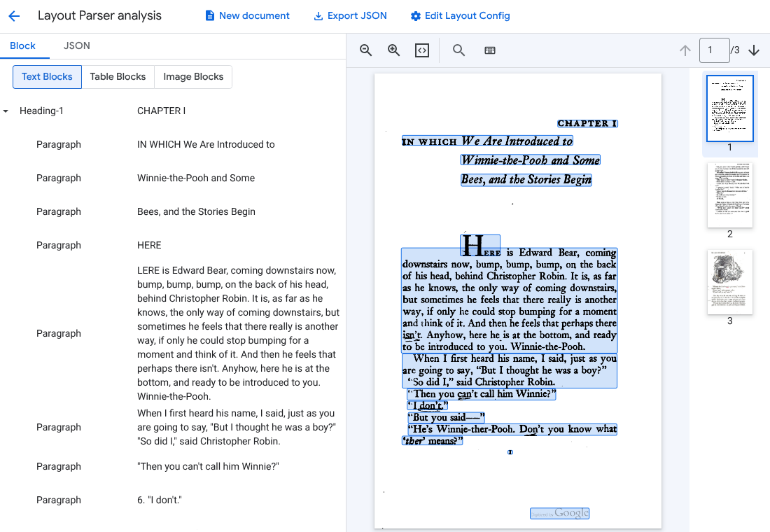Click the back arrow icon
This screenshot has width=770, height=532.
[x=14, y=16]
